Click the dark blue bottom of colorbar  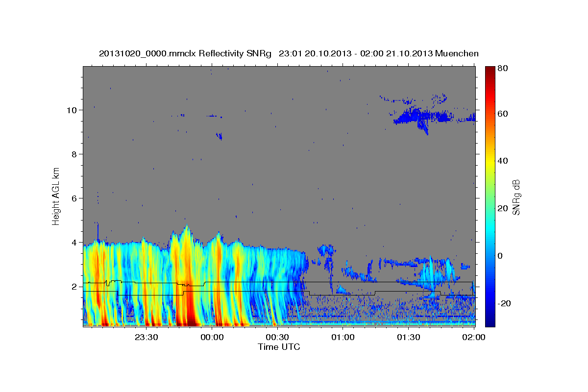[x=490, y=322]
